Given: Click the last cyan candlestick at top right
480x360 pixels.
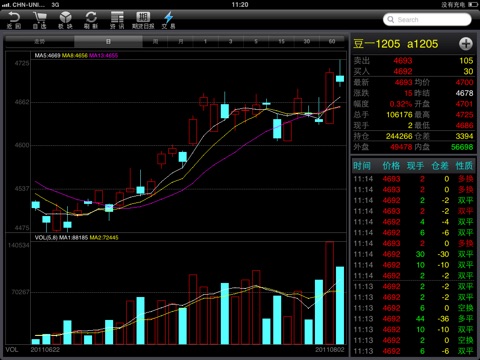Looking at the screenshot, I should pyautogui.click(x=340, y=78).
